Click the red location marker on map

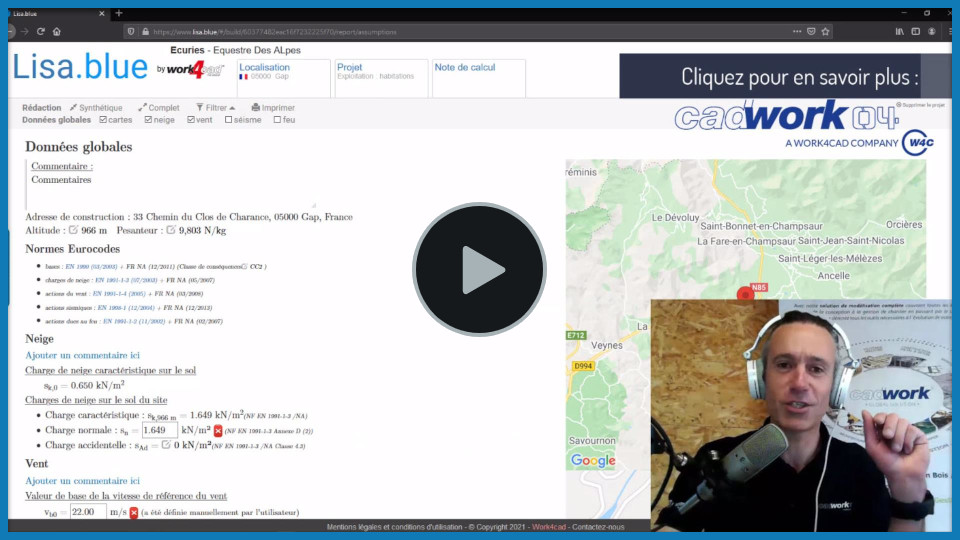[x=745, y=293]
